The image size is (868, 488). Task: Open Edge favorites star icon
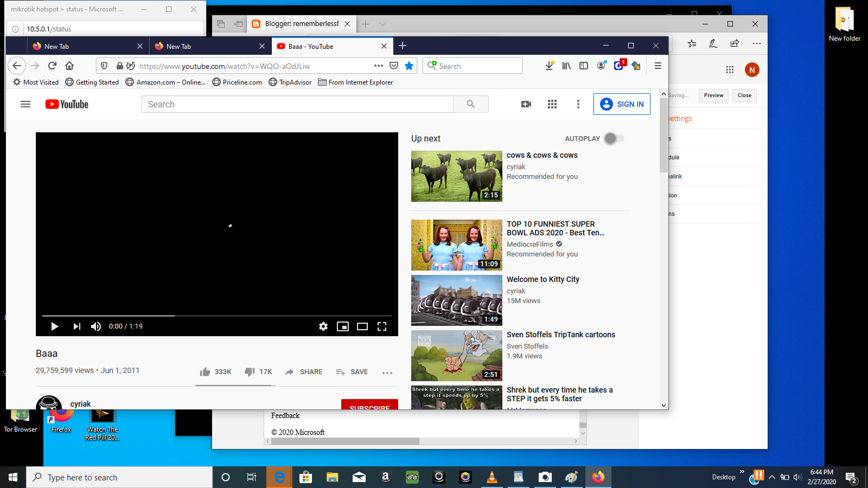(692, 43)
